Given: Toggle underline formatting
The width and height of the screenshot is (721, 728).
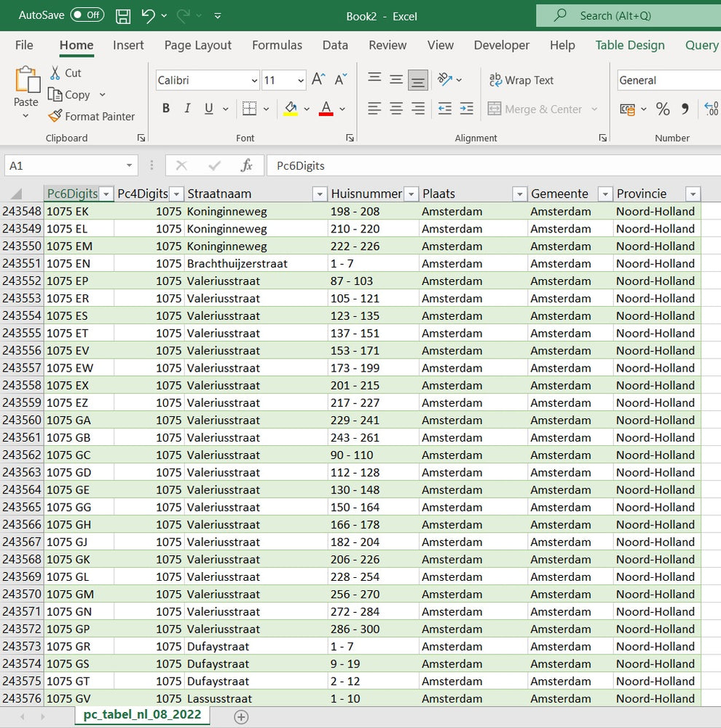Looking at the screenshot, I should (208, 109).
